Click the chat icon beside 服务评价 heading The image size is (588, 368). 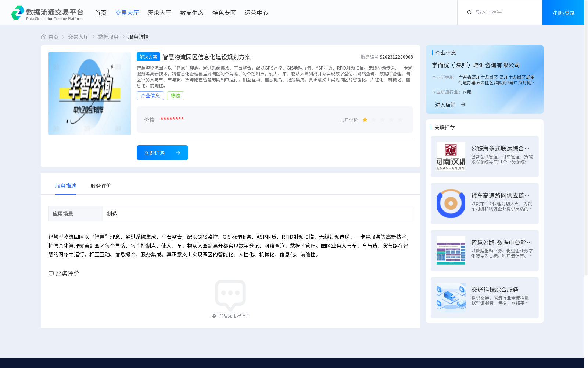pos(51,273)
